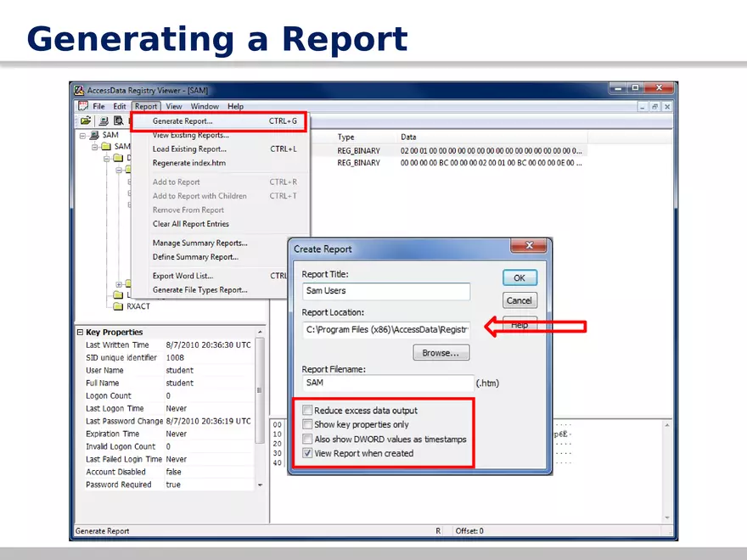The height and width of the screenshot is (560, 747).
Task: Expand the plus node above the L folder
Action: coord(118,283)
